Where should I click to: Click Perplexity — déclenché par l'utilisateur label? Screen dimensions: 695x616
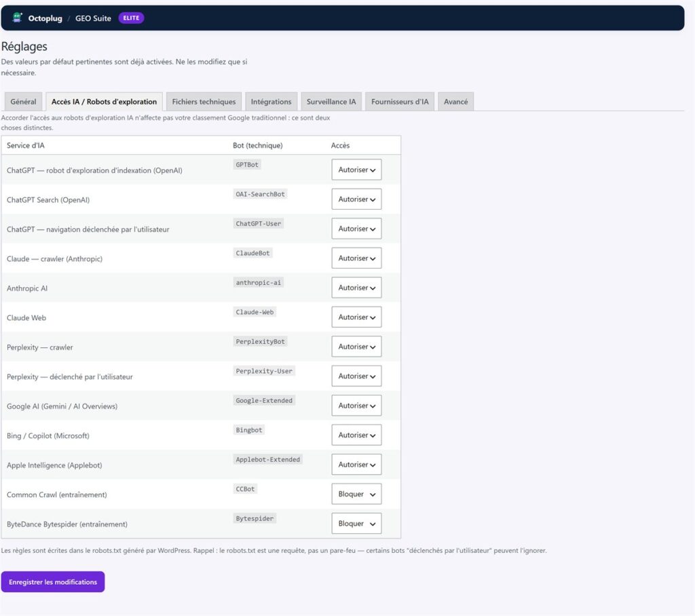70,377
